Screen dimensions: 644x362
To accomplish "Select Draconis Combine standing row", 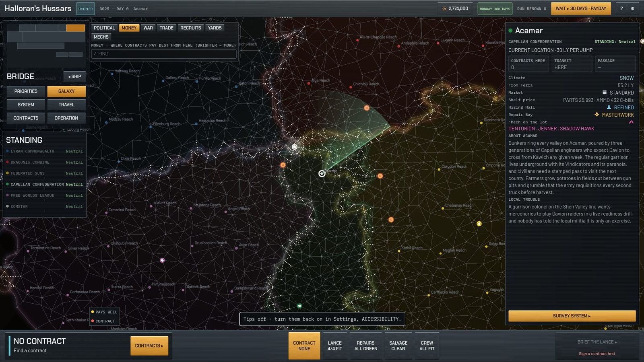I will [x=44, y=162].
